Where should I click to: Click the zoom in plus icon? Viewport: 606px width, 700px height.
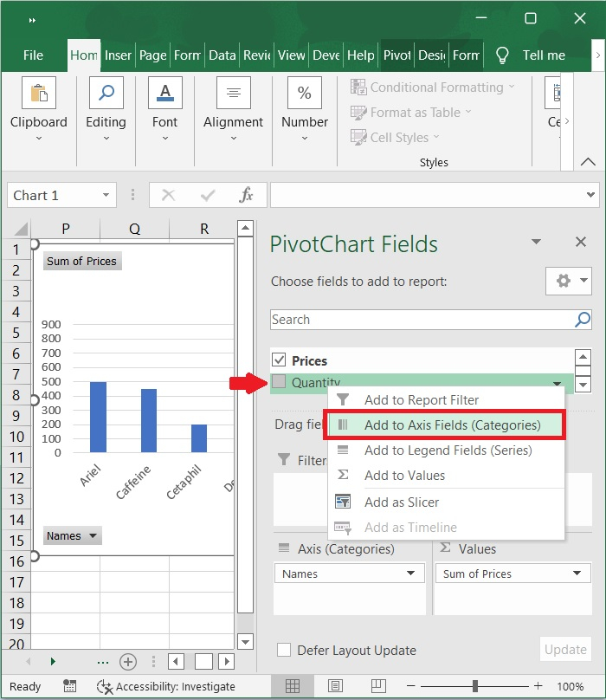(538, 686)
